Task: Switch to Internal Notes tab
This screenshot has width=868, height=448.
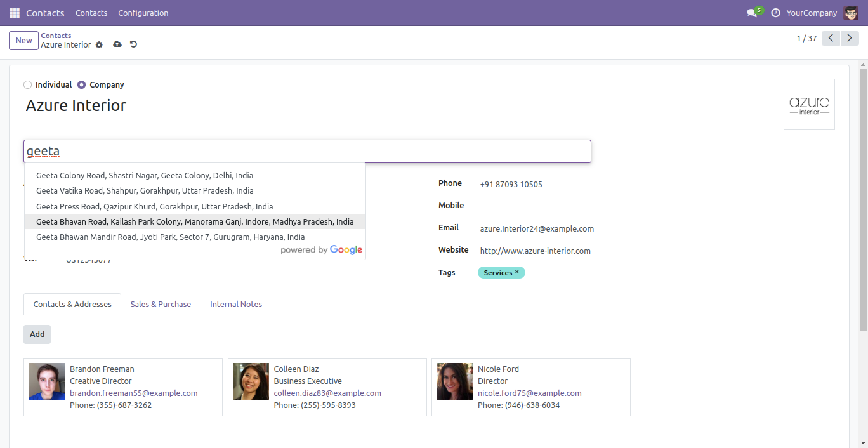Action: pyautogui.click(x=236, y=304)
